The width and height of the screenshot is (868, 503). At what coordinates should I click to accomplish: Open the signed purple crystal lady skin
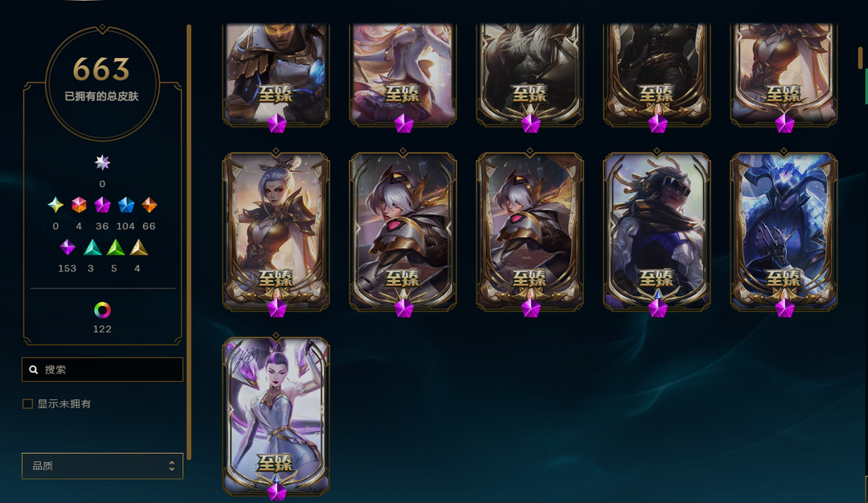click(276, 415)
